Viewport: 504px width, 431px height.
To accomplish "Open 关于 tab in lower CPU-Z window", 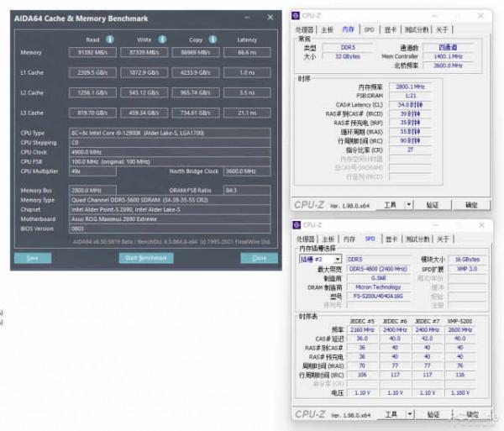I will coord(443,239).
